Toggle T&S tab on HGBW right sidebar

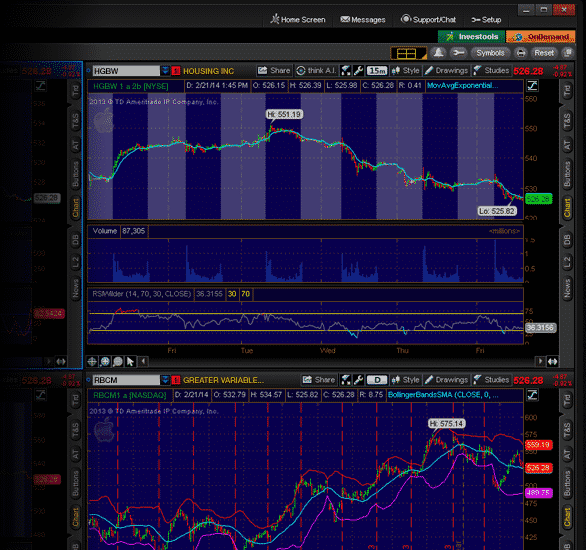[567, 121]
